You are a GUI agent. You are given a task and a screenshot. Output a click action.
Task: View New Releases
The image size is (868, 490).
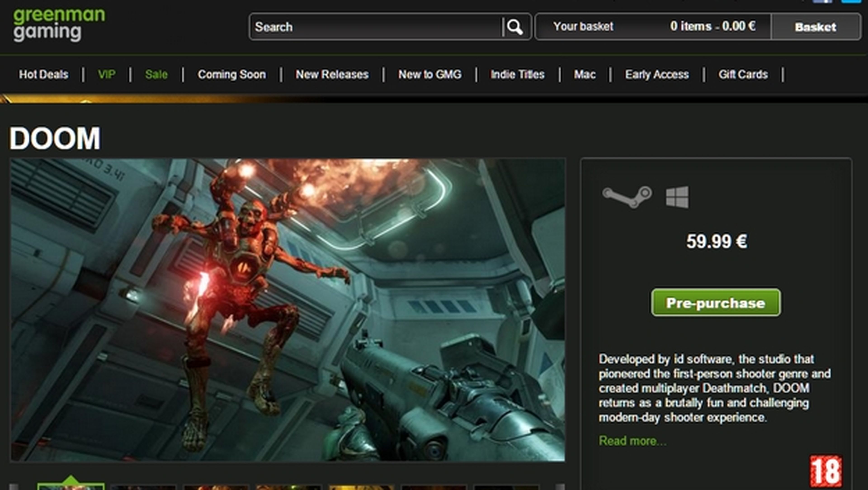point(332,74)
